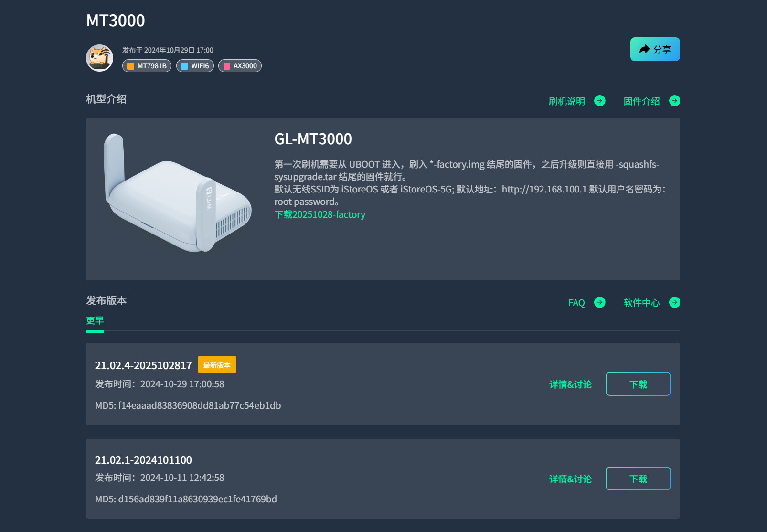
Task: Click the blue WIFI6 tag
Action: 195,66
